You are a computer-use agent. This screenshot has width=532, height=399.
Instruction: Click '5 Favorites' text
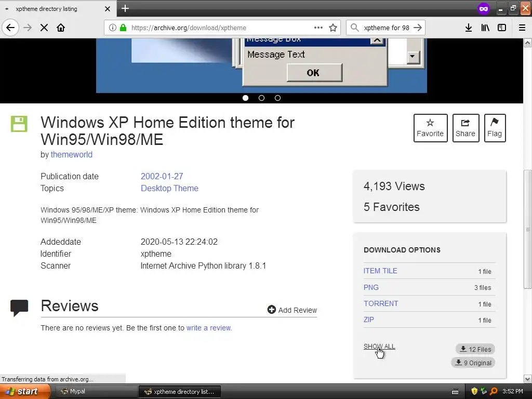(x=392, y=207)
